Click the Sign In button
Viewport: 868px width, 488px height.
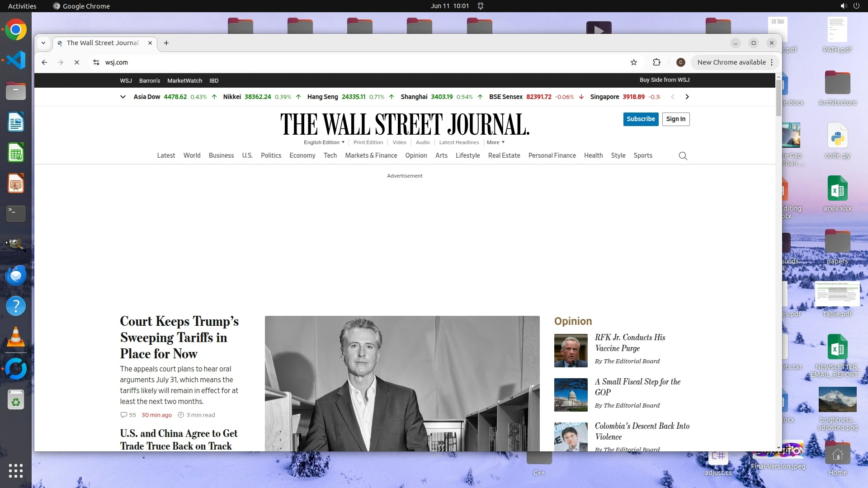coord(675,119)
